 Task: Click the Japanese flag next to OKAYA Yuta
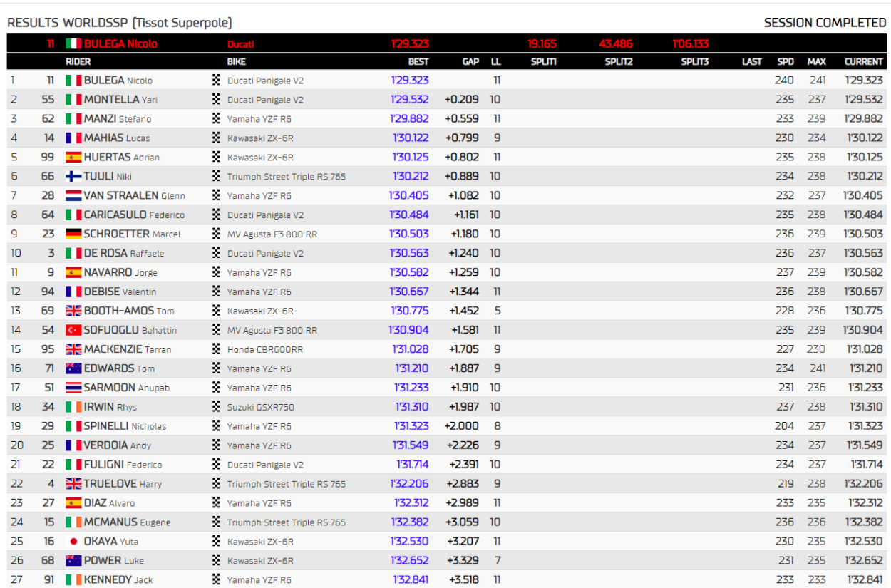point(73,542)
